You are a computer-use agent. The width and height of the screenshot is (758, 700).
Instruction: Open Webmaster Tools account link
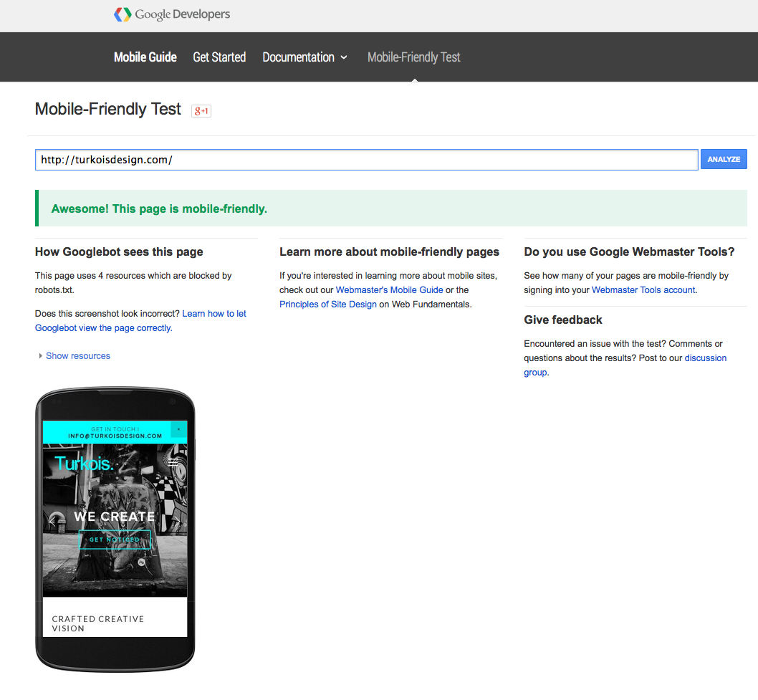point(643,289)
